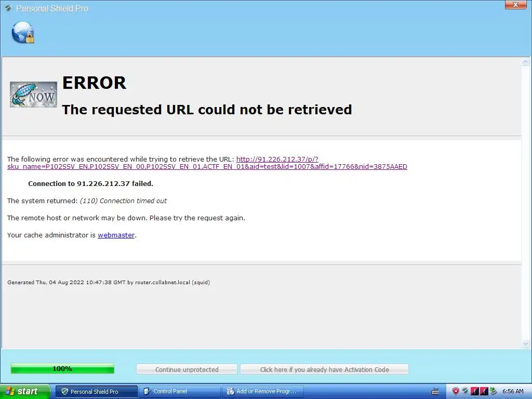Open the Windows start menu
532x399 pixels.
pyautogui.click(x=25, y=391)
